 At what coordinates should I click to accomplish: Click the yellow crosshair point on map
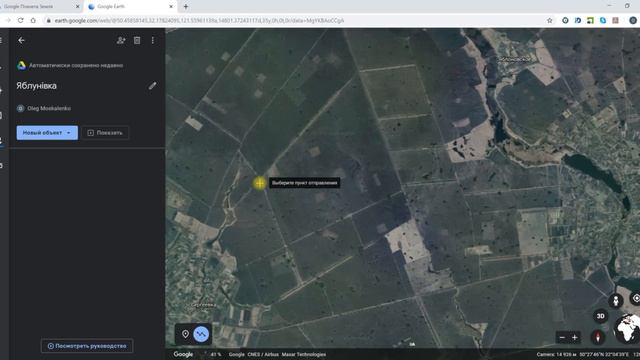pyautogui.click(x=260, y=183)
